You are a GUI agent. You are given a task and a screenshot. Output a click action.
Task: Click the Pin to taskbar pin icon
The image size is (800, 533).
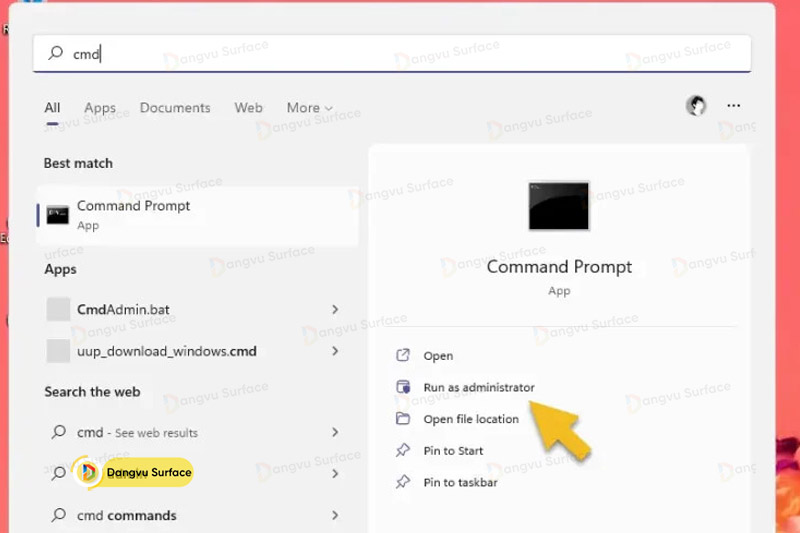[403, 481]
